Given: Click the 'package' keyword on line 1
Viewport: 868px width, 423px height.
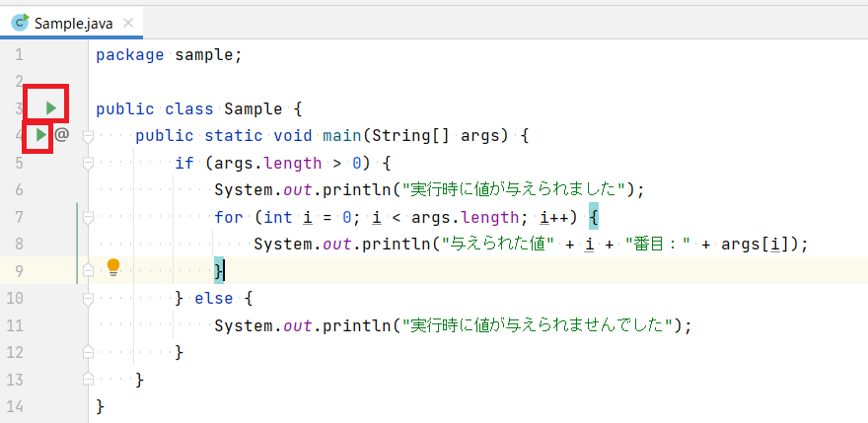Looking at the screenshot, I should [x=130, y=55].
